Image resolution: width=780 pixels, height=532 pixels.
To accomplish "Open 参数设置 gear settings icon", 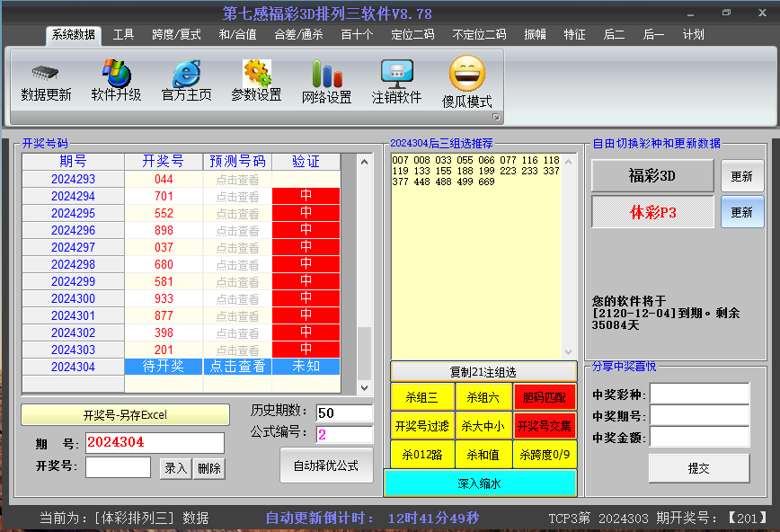I will point(256,73).
